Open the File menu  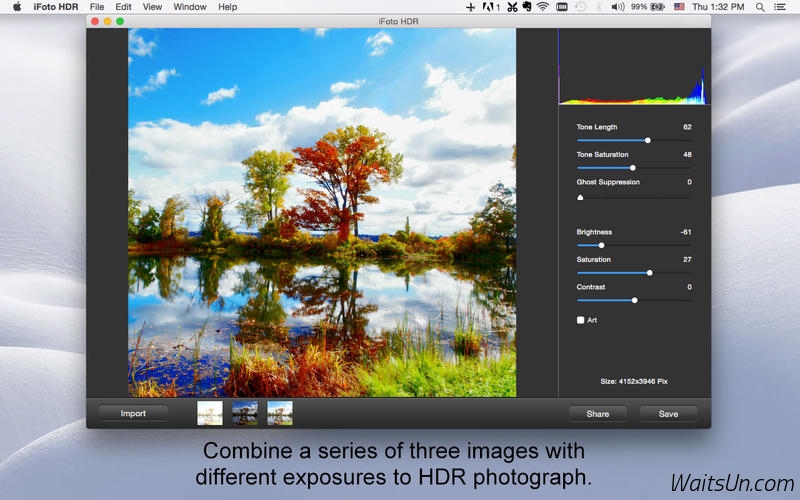97,7
